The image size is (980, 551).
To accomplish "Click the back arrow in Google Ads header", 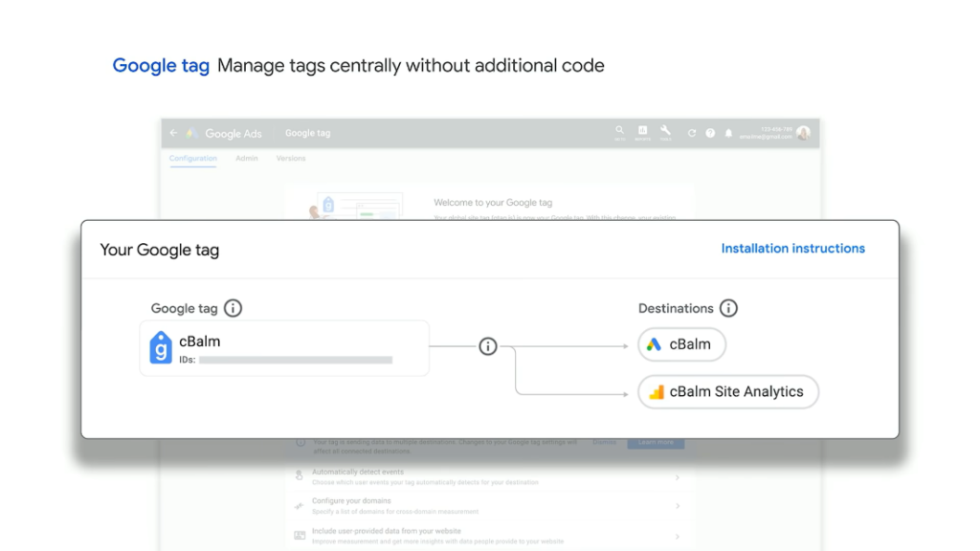I will pos(173,133).
